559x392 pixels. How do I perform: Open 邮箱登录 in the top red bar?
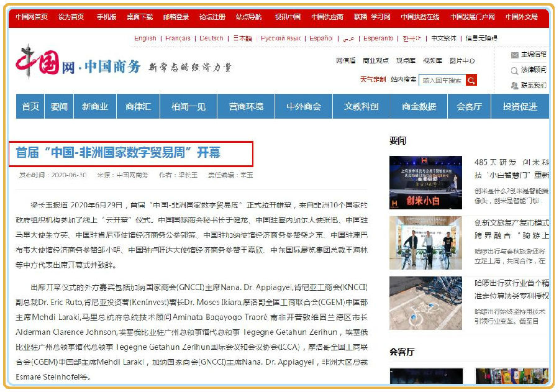(x=176, y=17)
